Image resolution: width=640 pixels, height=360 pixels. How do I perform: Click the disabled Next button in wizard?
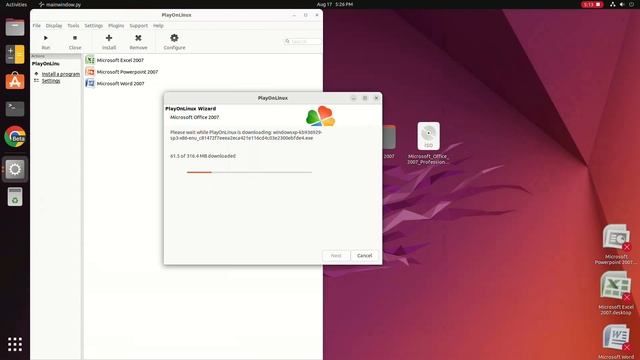336,256
